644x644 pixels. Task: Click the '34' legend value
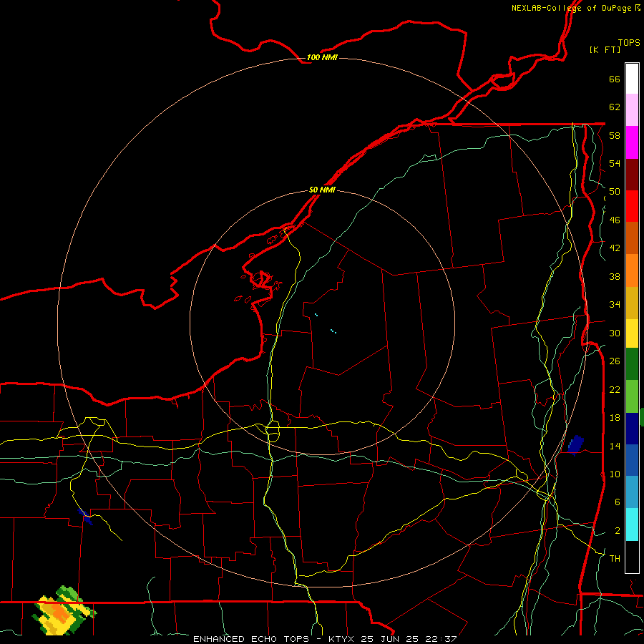coord(615,305)
